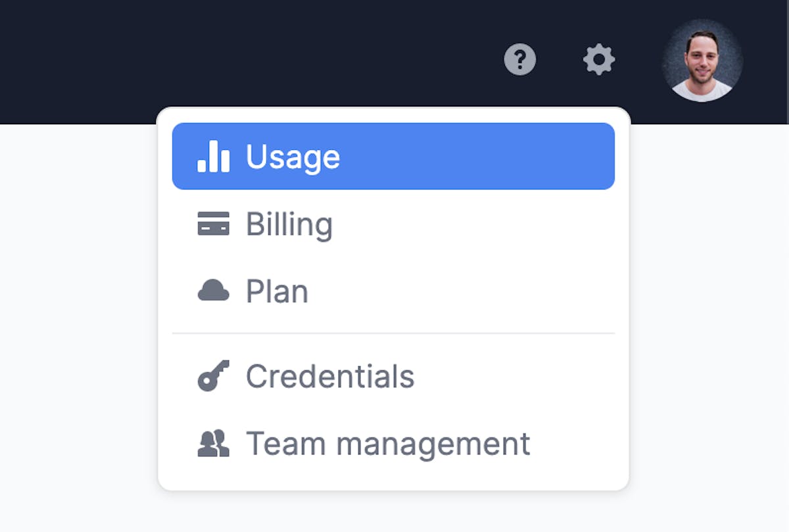This screenshot has width=789, height=532.
Task: Select the people icon beside Team management
Action: [x=214, y=444]
